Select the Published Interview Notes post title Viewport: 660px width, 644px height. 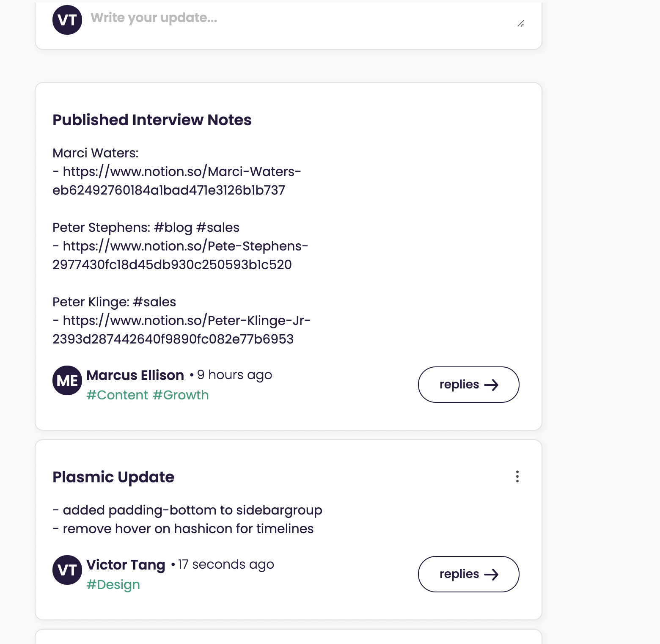(152, 120)
